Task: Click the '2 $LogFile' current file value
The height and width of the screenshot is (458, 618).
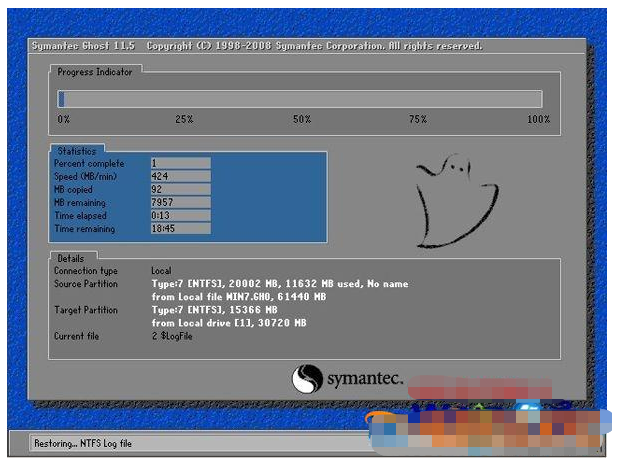Action: pos(172,336)
